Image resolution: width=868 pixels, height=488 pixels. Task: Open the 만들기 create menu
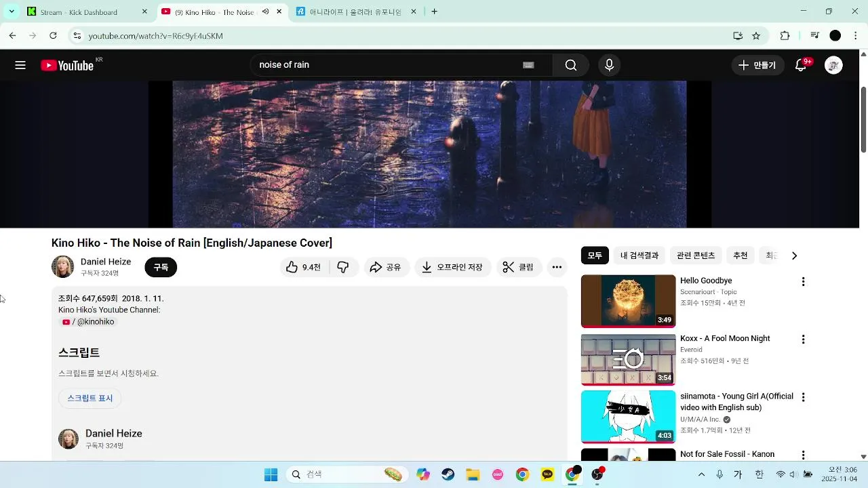click(757, 65)
